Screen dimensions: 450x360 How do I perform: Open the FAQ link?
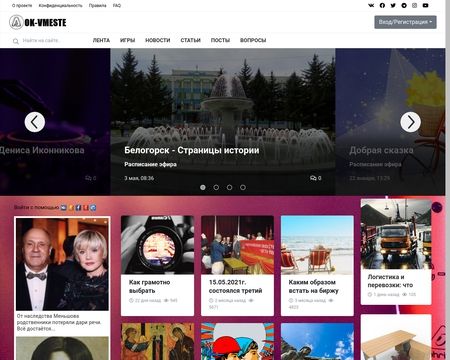(117, 6)
